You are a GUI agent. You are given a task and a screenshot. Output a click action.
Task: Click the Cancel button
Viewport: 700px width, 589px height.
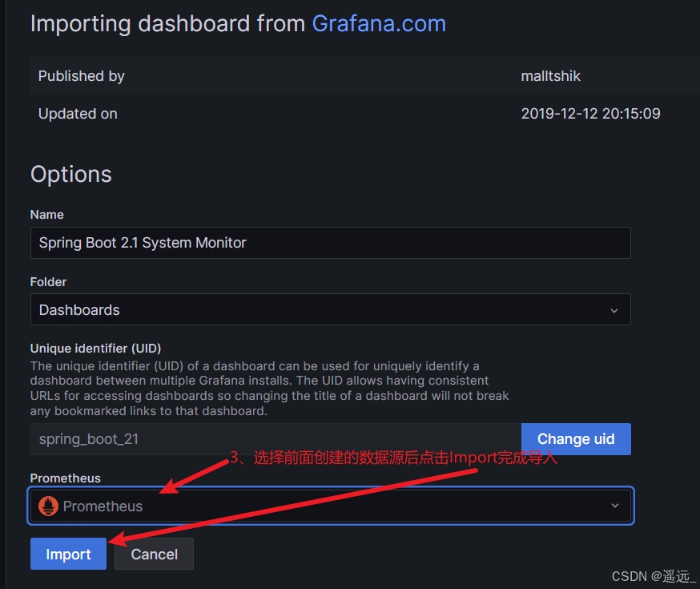(x=154, y=554)
